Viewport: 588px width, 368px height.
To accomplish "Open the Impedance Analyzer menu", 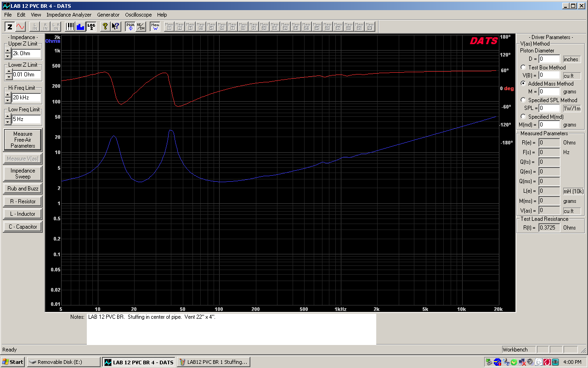I will tap(69, 15).
